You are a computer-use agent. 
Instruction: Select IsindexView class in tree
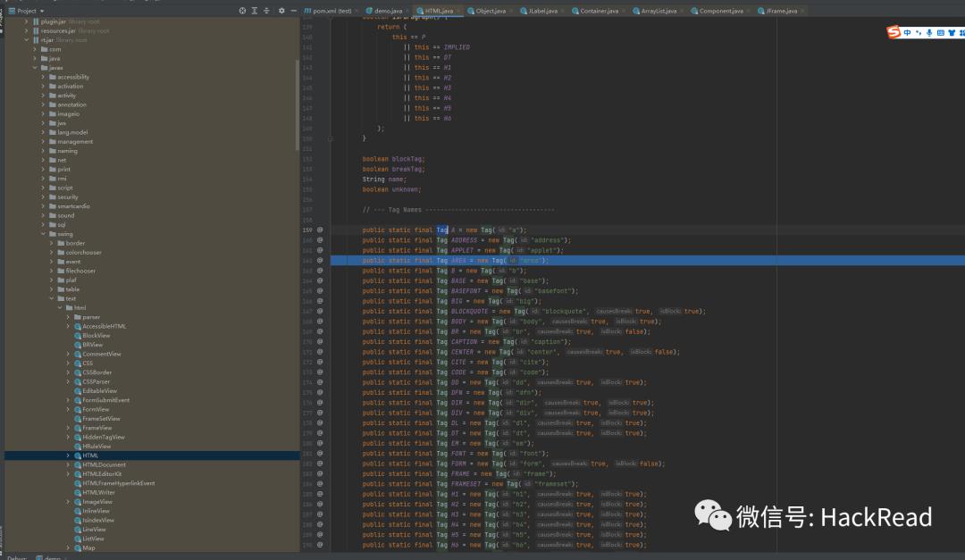(x=98, y=520)
